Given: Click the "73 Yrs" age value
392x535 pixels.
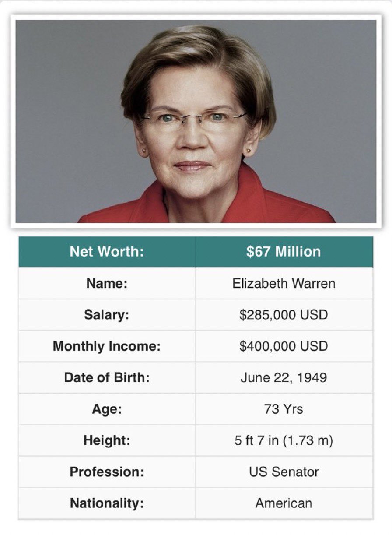Looking at the screenshot, I should point(283,409).
